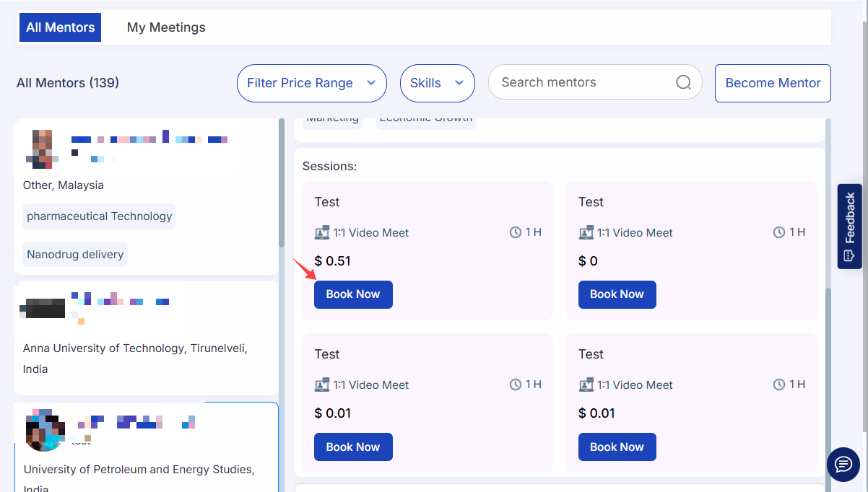This screenshot has width=868, height=492.
Task: Click the search magnifier icon
Action: (x=683, y=82)
